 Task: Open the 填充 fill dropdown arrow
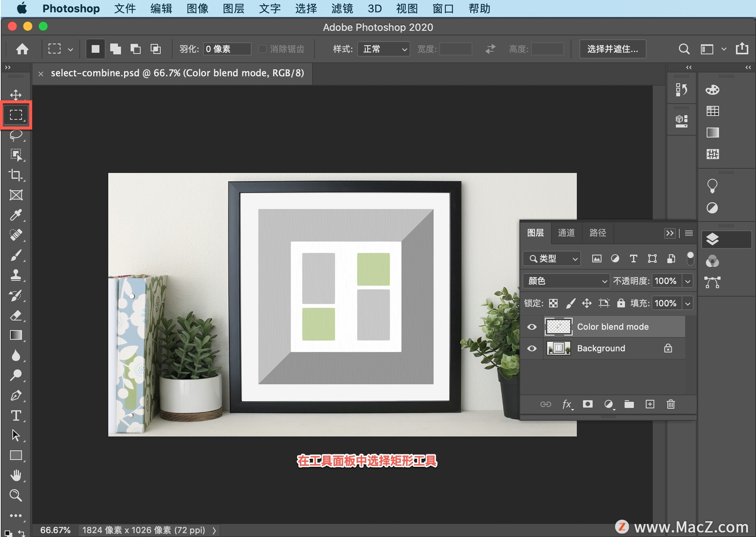click(x=687, y=304)
